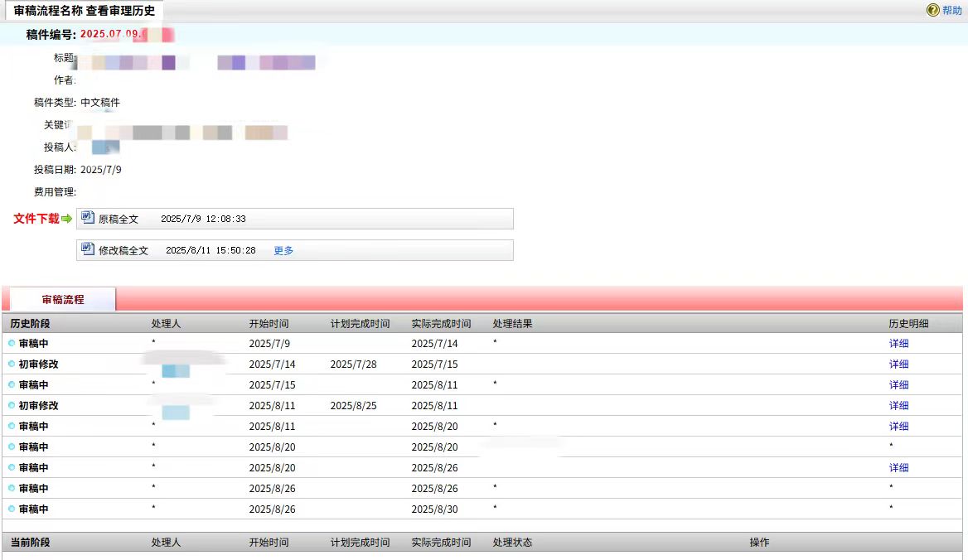Open 详细 for the review started 2025/7/15
Screen dimensions: 968x560
(898, 384)
